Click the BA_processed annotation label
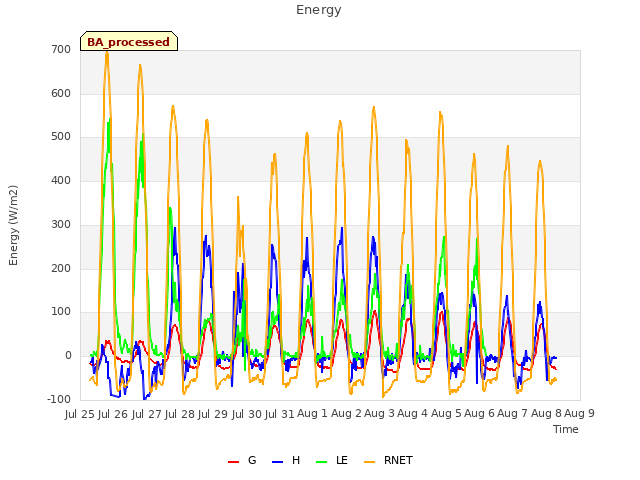Screen dimensions: 640x480 click(129, 41)
